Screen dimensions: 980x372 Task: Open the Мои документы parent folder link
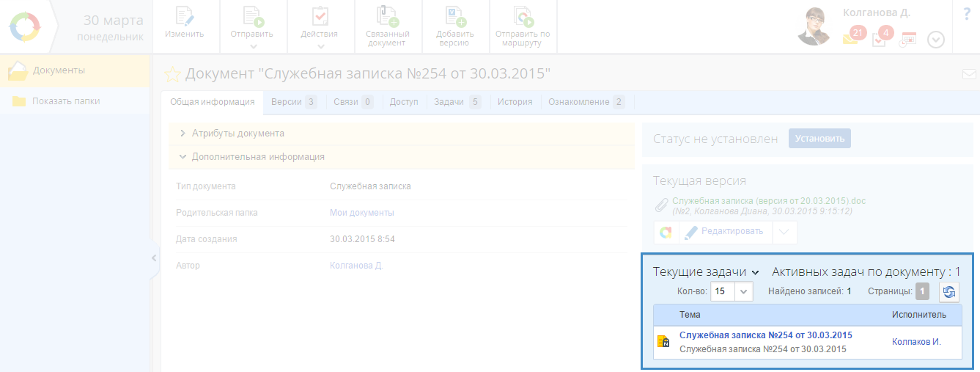tap(361, 213)
